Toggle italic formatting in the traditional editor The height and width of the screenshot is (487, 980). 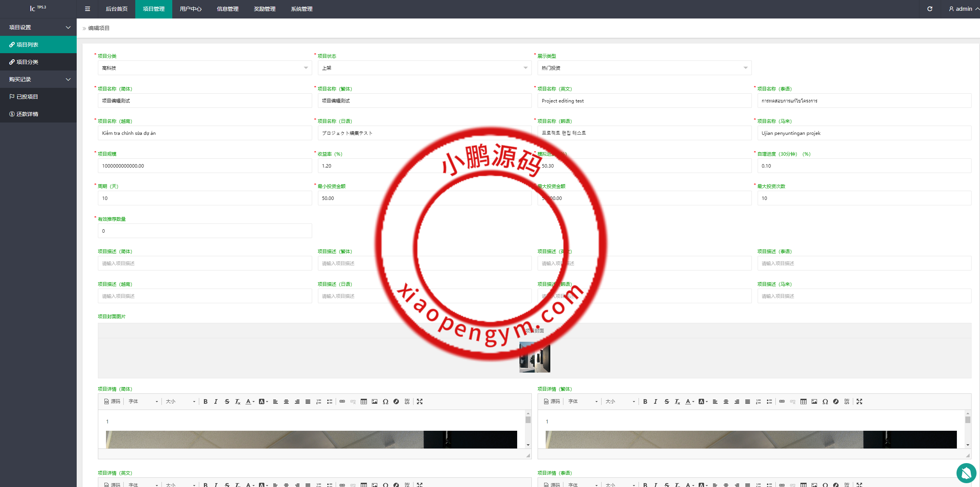pyautogui.click(x=656, y=401)
